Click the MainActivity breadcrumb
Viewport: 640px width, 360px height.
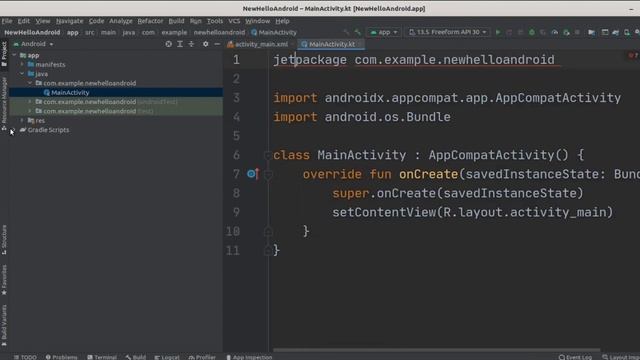(274, 32)
